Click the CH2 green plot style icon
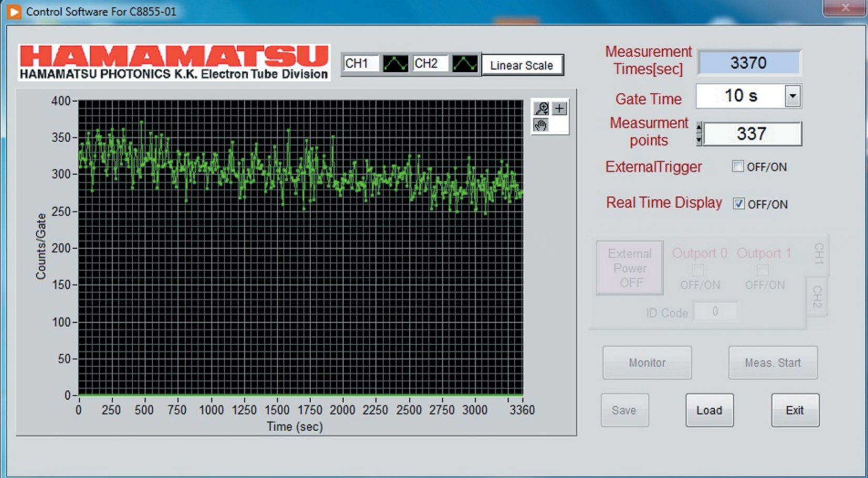Image resolution: width=868 pixels, height=478 pixels. click(465, 64)
